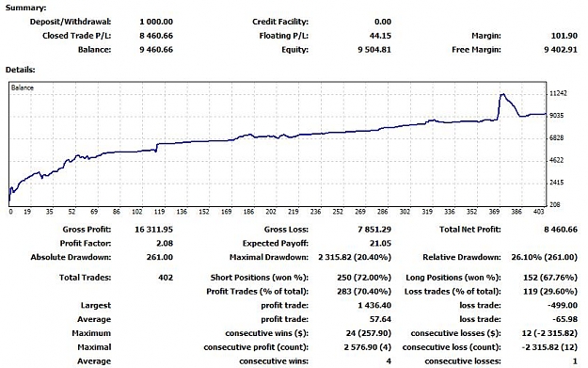Click average consecutive wins value 4
Viewport: 588px width, 368px height.
(x=389, y=361)
